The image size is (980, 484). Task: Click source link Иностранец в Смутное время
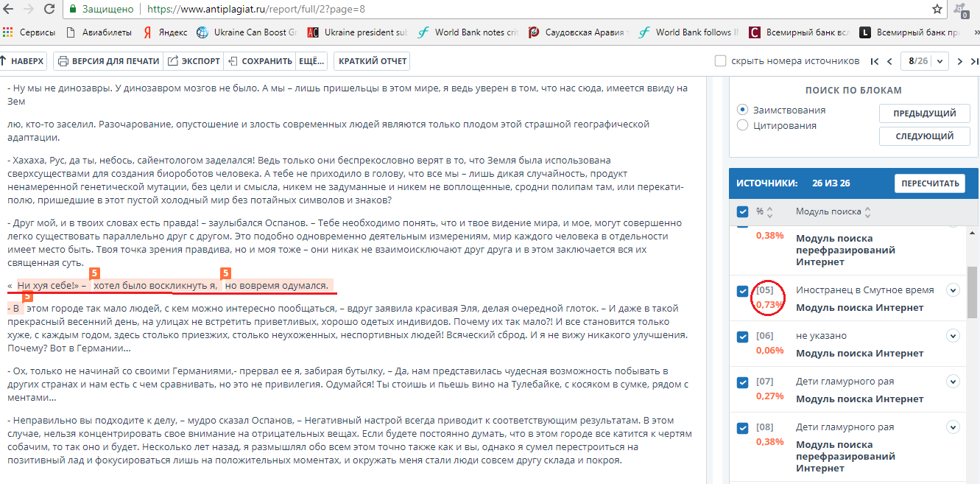click(x=865, y=290)
